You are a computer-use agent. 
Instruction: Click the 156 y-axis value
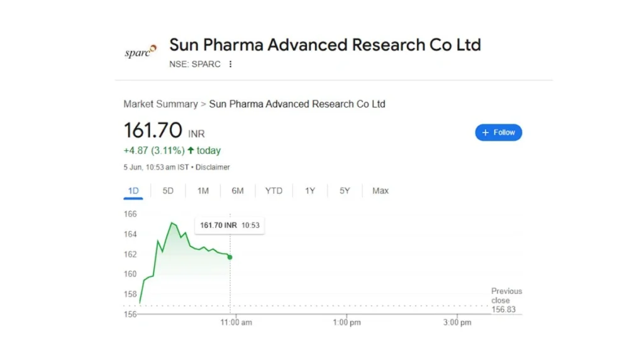tap(130, 314)
